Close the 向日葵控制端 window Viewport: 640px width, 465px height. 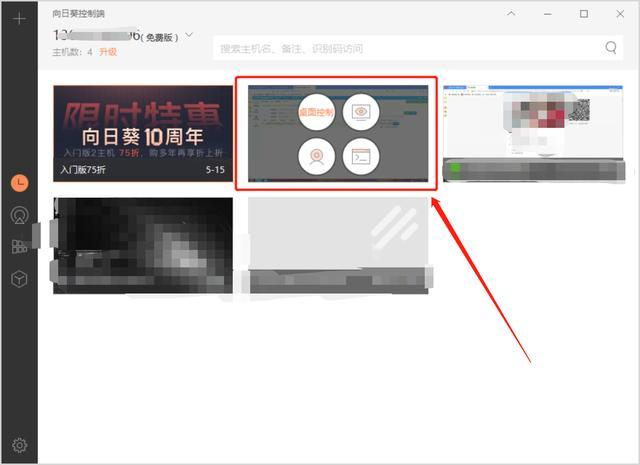click(x=620, y=14)
